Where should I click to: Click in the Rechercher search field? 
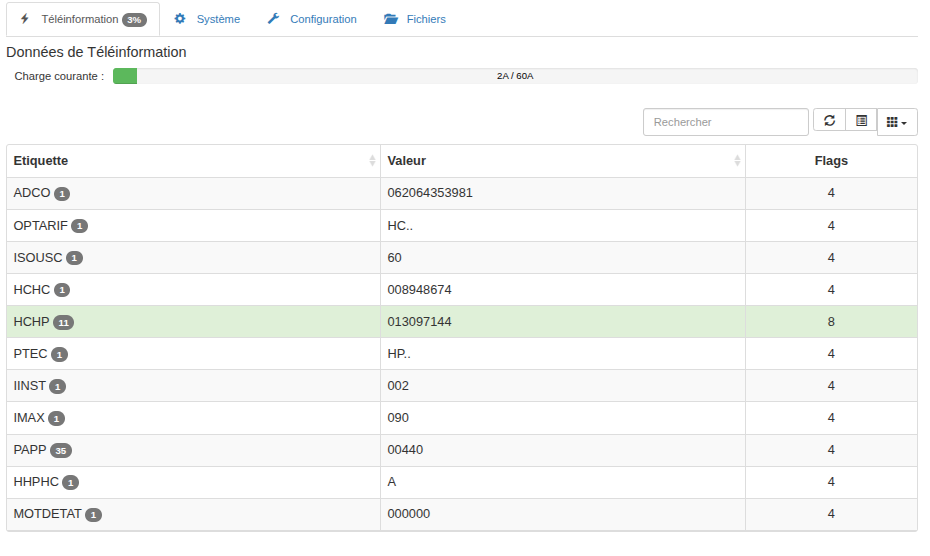pos(725,122)
